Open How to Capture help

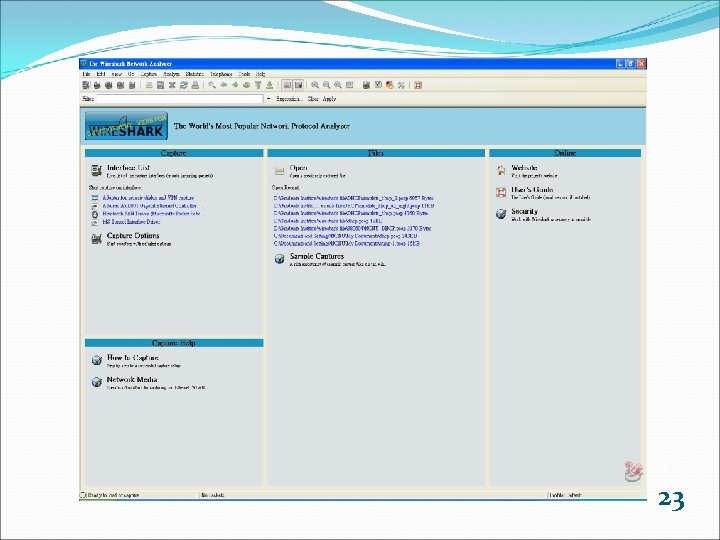click(133, 357)
